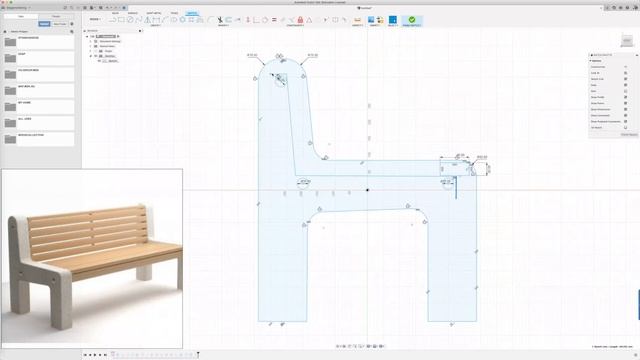Open the Data tab in data panel
Image resolution: width=640 pixels, height=360 pixels.
click(21, 16)
